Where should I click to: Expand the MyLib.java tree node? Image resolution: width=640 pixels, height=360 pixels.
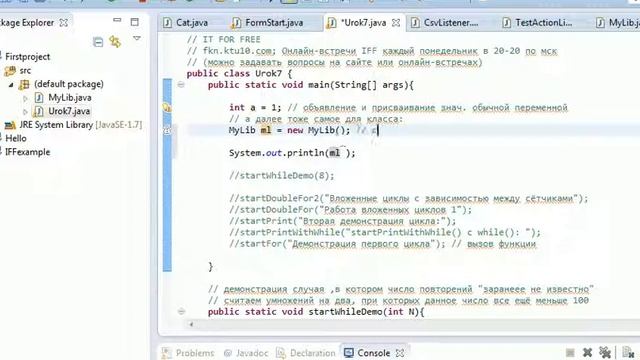[x=25, y=98]
